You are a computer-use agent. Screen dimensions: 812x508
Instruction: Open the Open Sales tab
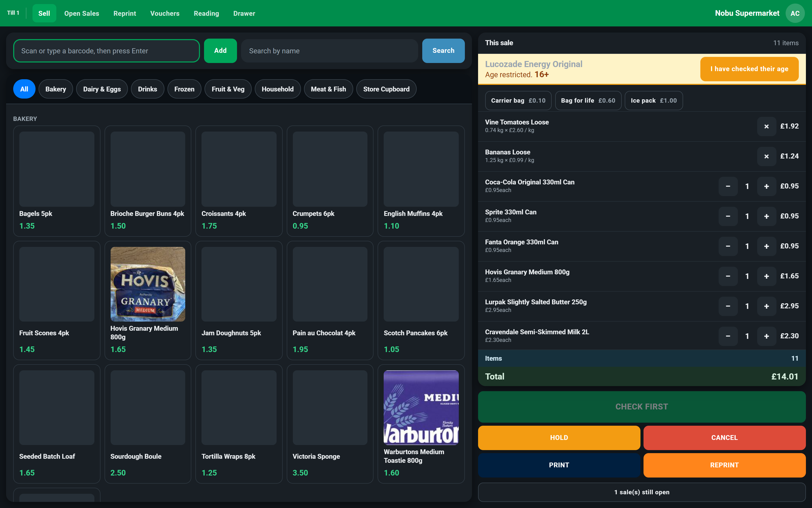(81, 13)
